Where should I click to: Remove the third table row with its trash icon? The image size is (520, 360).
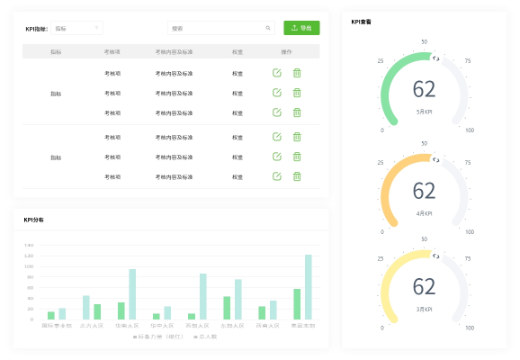click(297, 113)
